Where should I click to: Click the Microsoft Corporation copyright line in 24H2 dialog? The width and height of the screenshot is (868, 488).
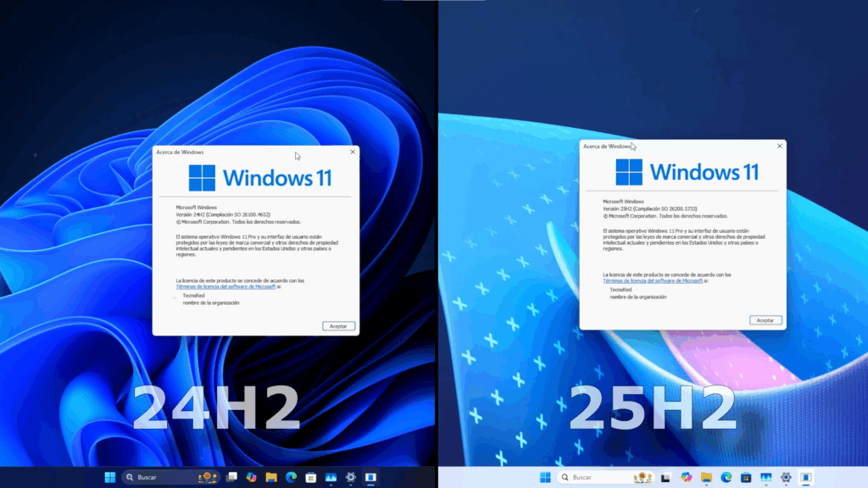[238, 222]
